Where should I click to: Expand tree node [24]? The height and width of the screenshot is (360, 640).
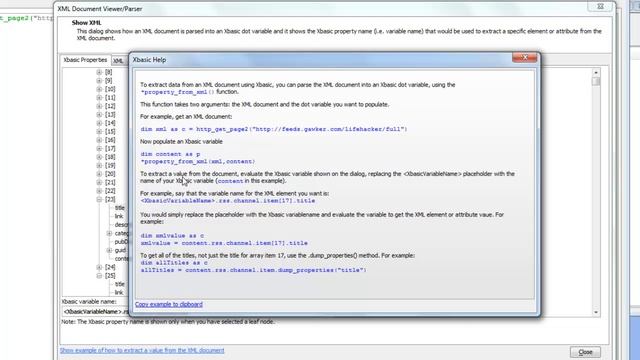click(99, 267)
